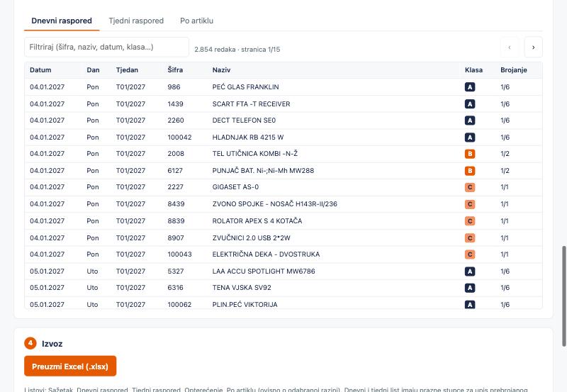Click the Datum column header
567x392 pixels.
pos(40,70)
